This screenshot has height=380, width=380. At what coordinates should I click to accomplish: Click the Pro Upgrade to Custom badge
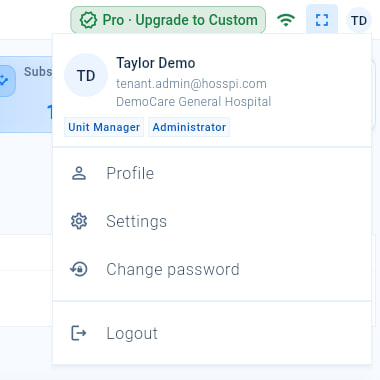168,20
